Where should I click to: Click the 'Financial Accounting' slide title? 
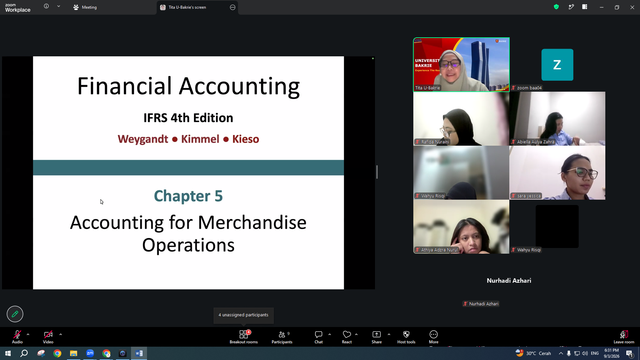(x=188, y=86)
